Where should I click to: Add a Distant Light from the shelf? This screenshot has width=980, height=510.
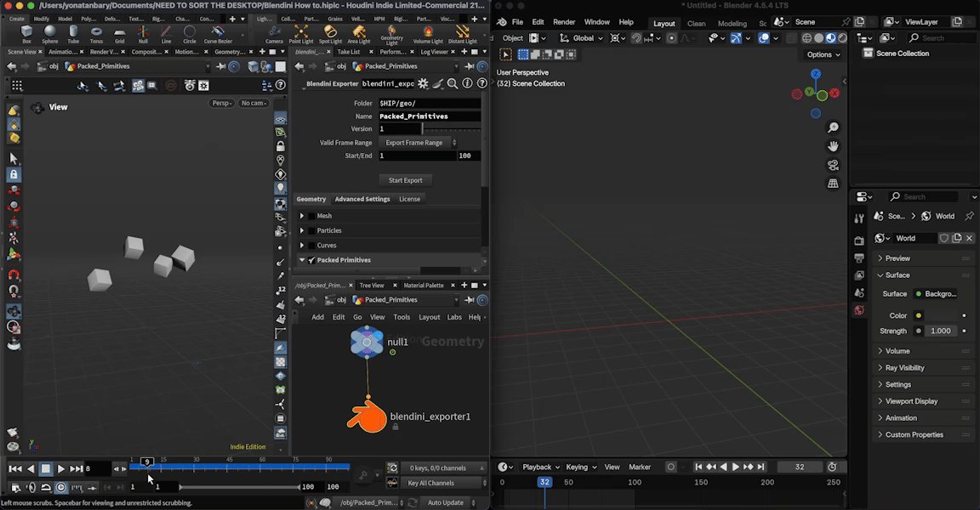[463, 34]
